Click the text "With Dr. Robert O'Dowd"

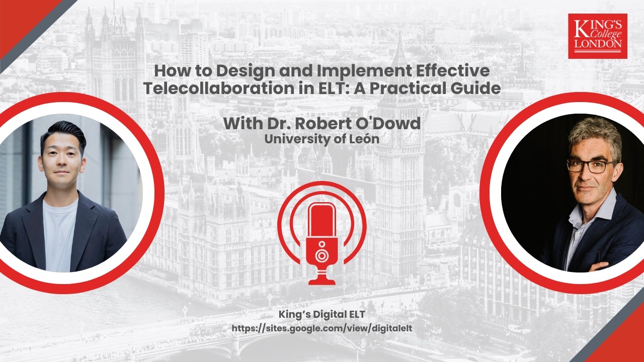pyautogui.click(x=321, y=123)
